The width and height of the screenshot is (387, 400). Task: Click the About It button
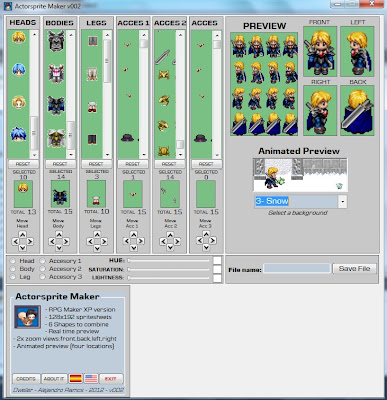(54, 379)
